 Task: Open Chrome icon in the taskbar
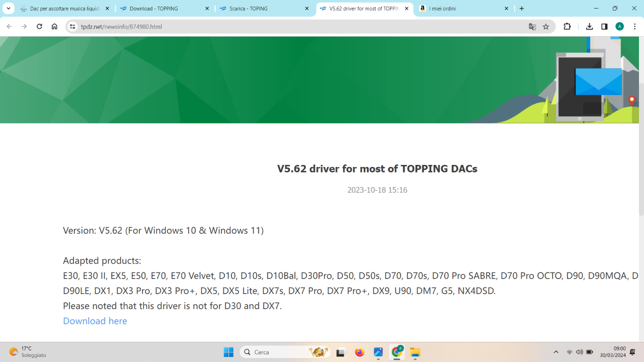[x=397, y=352]
